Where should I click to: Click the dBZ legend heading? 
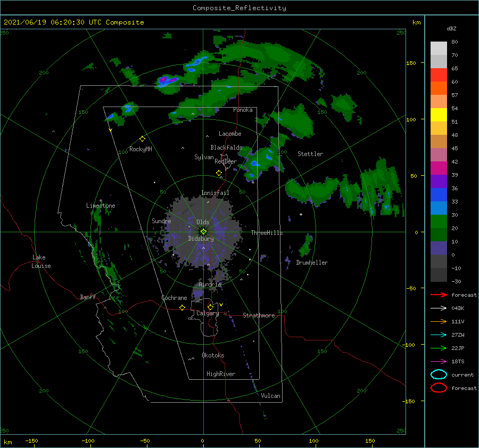[x=451, y=28]
